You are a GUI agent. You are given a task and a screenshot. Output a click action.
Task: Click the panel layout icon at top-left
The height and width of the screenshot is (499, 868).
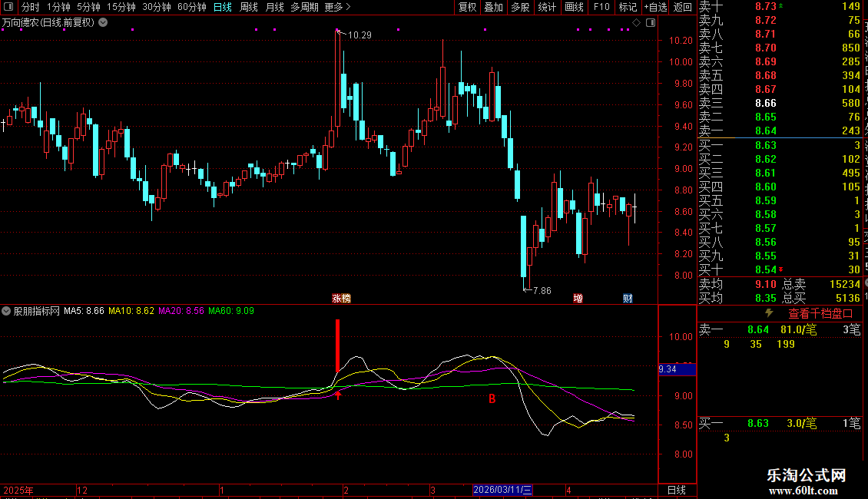[x=8, y=7]
